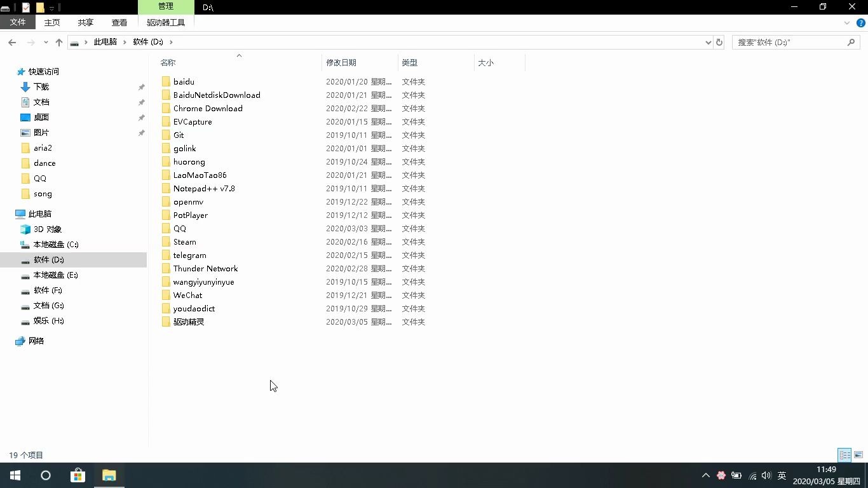The height and width of the screenshot is (488, 868).
Task: Click chevron after 此电脑 in path
Action: (125, 42)
